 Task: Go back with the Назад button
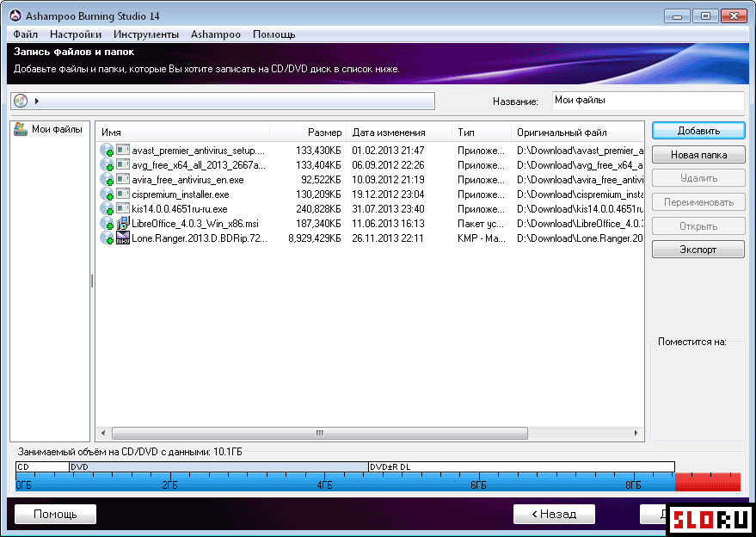point(554,515)
